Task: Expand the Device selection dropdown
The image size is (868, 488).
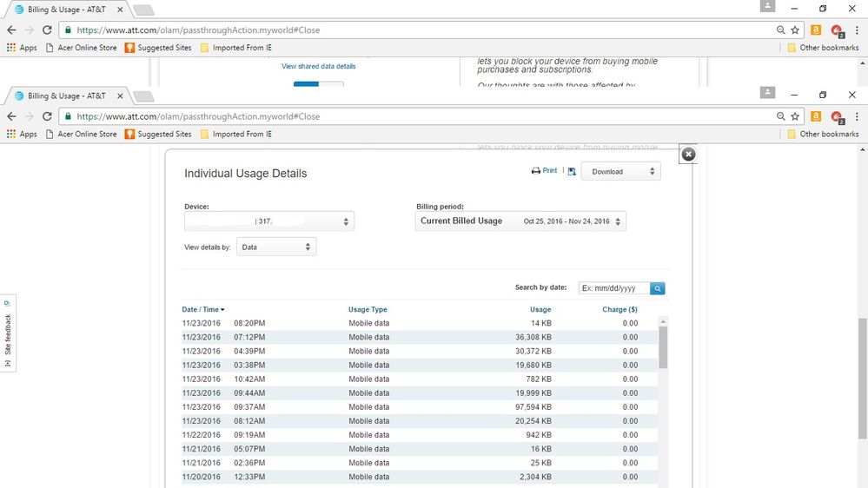Action: 269,221
